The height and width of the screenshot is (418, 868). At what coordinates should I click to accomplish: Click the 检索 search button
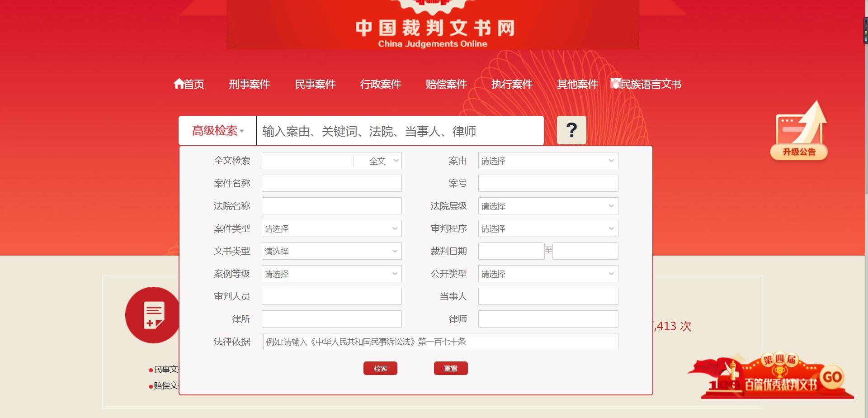click(x=380, y=368)
